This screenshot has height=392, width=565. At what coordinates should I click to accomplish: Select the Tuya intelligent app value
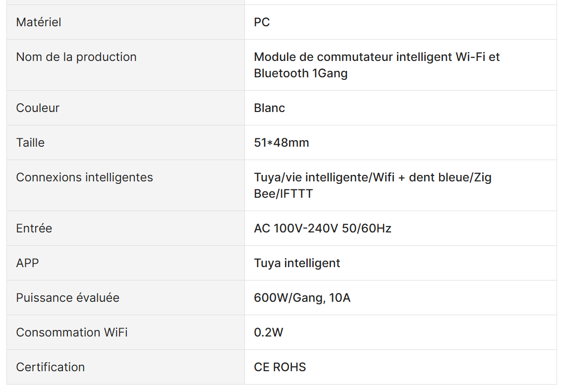(297, 263)
